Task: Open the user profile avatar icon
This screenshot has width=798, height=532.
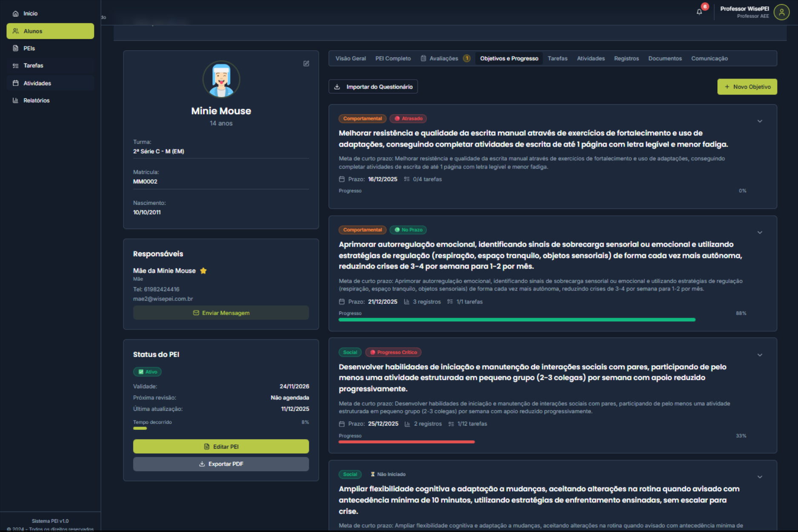Action: (781, 12)
